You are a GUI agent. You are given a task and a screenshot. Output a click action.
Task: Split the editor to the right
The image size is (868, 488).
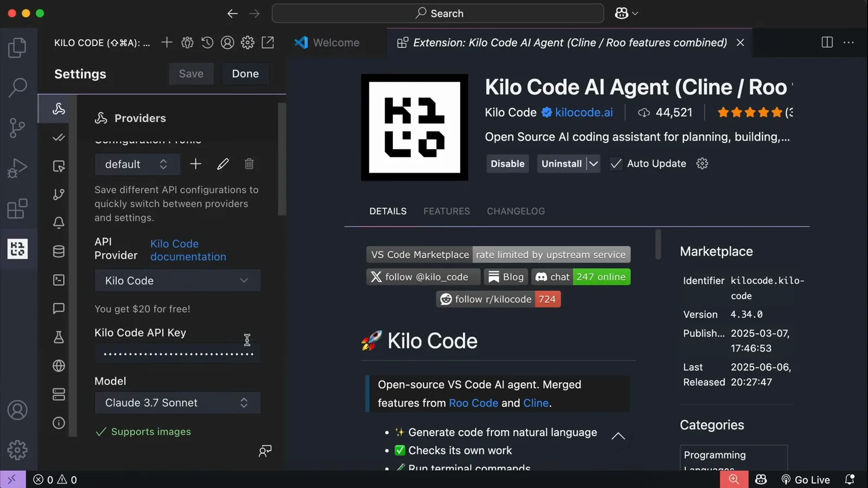click(827, 42)
